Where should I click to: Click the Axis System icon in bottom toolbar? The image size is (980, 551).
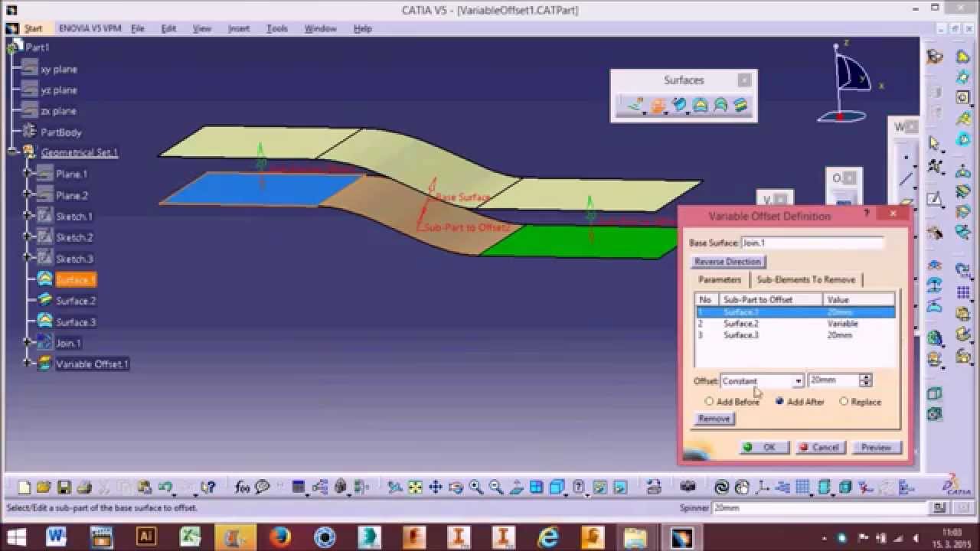coord(762,487)
